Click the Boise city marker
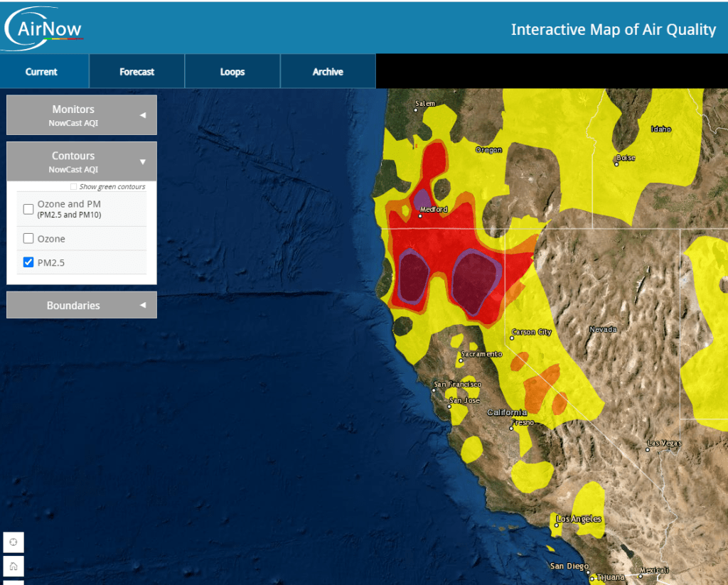This screenshot has width=728, height=585. click(616, 164)
